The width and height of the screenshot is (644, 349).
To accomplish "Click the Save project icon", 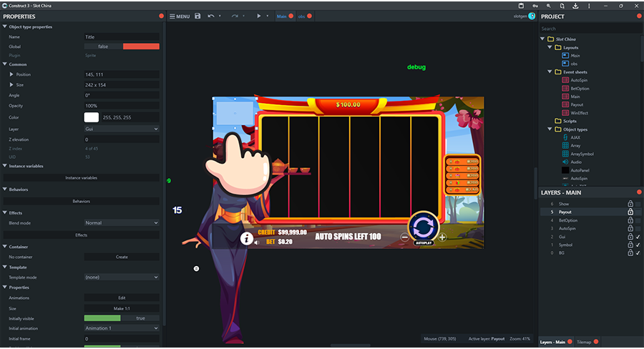I will 197,16.
